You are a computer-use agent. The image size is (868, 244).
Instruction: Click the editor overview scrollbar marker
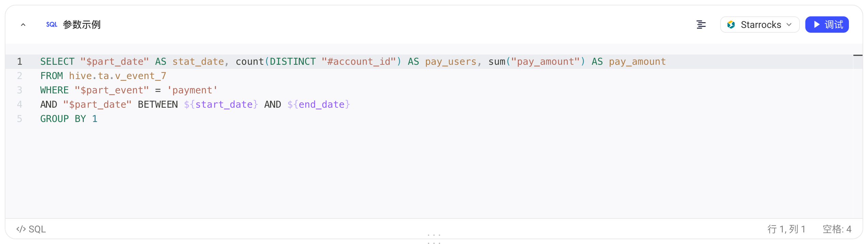pyautogui.click(x=858, y=55)
